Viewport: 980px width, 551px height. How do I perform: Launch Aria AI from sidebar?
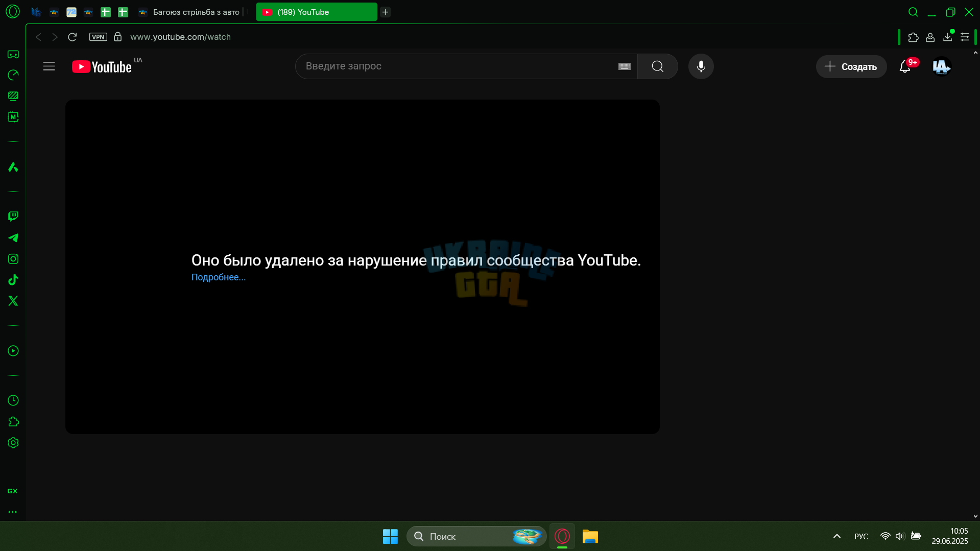[x=13, y=167]
